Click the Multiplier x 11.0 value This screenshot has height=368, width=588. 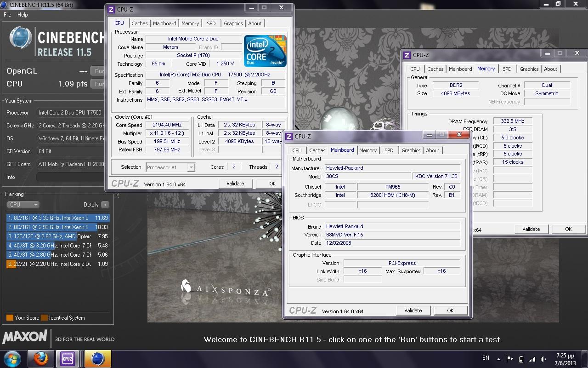click(x=168, y=133)
